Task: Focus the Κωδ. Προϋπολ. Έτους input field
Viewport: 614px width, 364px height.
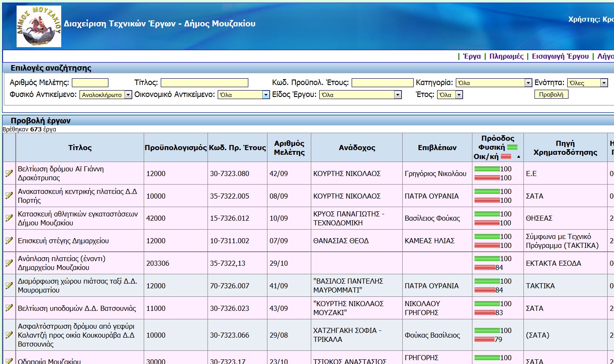Action: click(383, 83)
